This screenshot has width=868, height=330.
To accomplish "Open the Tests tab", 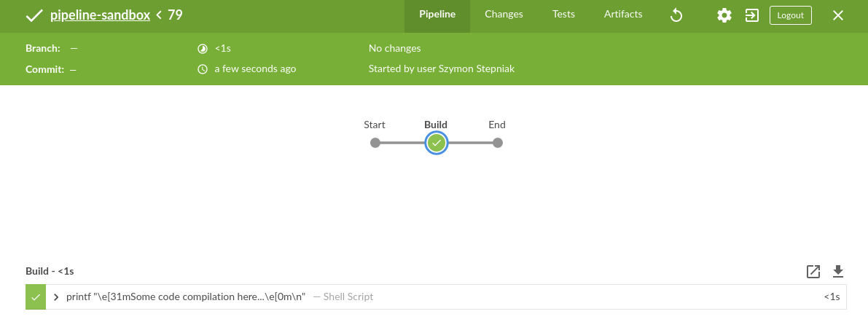I will (x=563, y=15).
